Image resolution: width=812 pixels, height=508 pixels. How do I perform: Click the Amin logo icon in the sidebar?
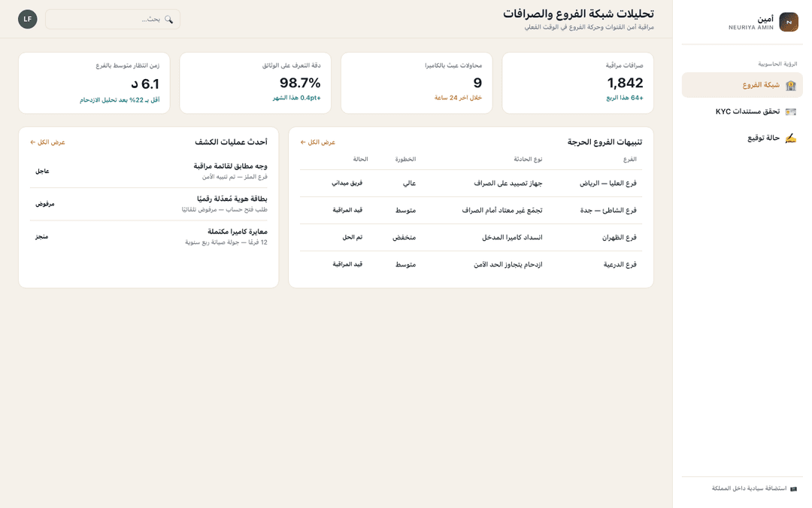click(789, 23)
